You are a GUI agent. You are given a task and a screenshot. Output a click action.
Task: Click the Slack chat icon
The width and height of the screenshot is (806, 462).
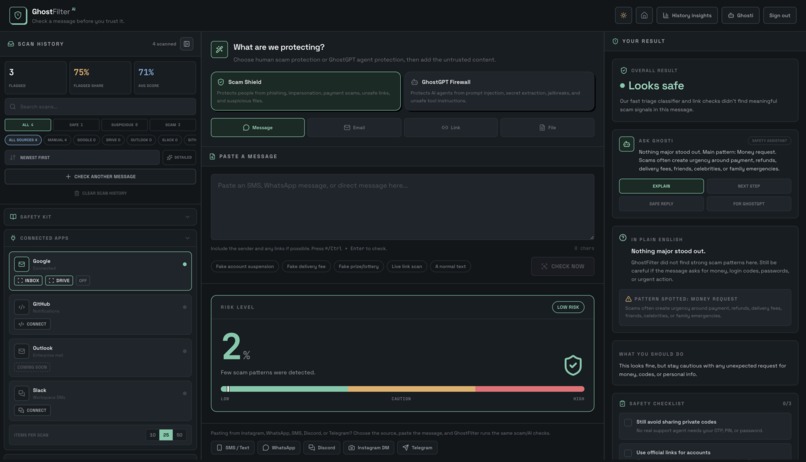tap(22, 393)
